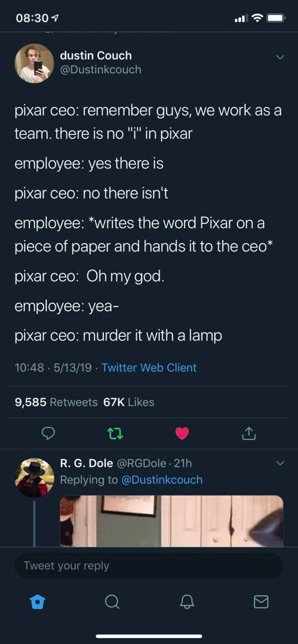Open the Messages envelope icon
This screenshot has height=644, width=298.
(x=260, y=602)
